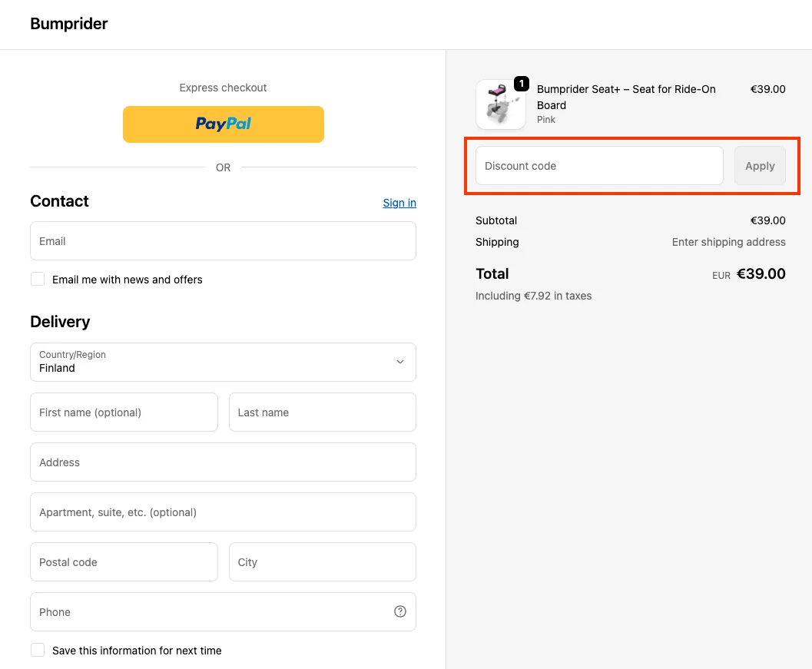The image size is (812, 669).
Task: Click the Sign in link
Action: click(x=399, y=203)
